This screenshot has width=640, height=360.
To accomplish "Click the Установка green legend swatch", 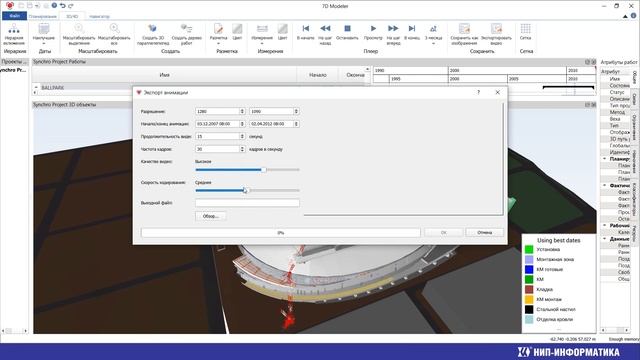I will (x=529, y=249).
